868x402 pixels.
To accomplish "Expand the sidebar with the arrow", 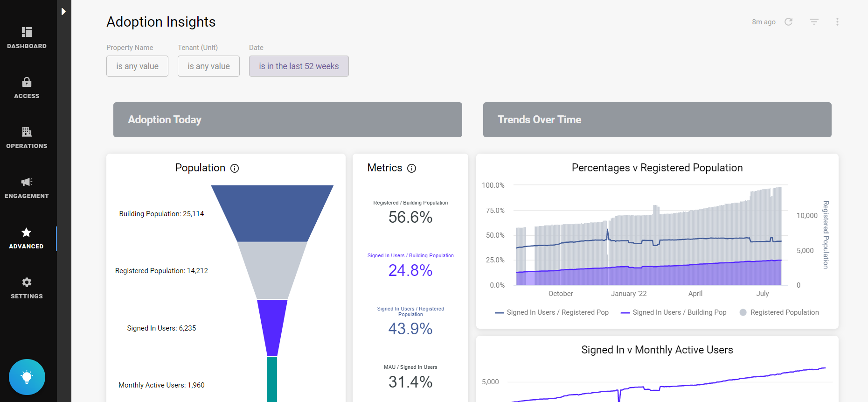I will pos(63,11).
